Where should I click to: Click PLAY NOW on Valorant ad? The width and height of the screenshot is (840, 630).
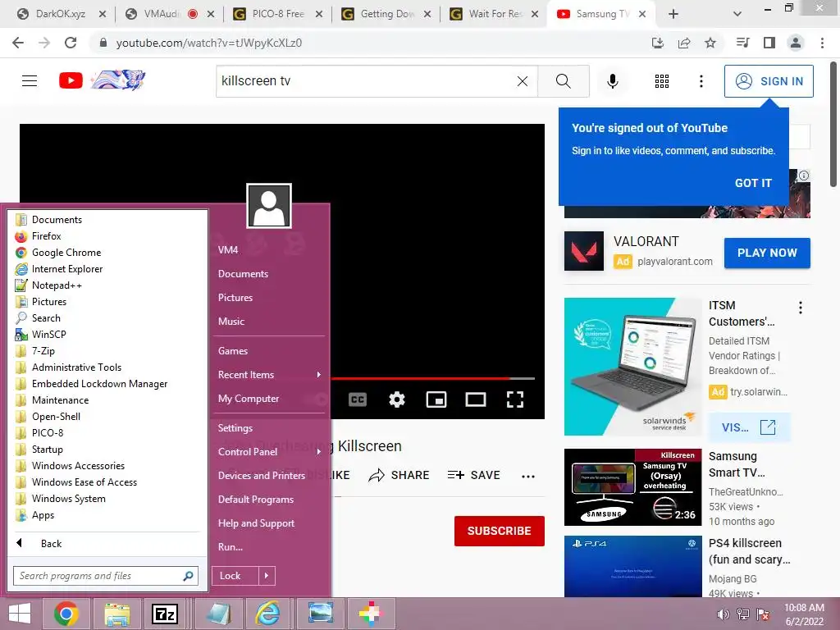click(767, 253)
